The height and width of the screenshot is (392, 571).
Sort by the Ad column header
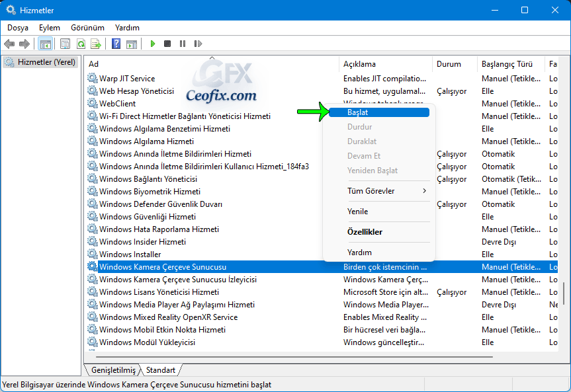(x=212, y=64)
